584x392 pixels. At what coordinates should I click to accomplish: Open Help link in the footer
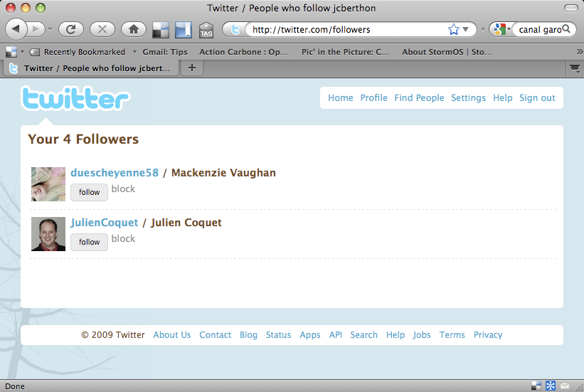[395, 335]
